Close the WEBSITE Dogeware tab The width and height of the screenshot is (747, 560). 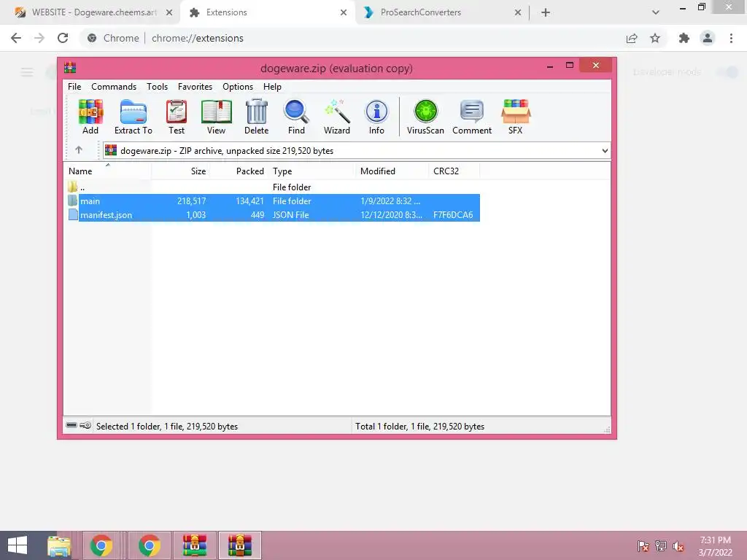tap(169, 13)
